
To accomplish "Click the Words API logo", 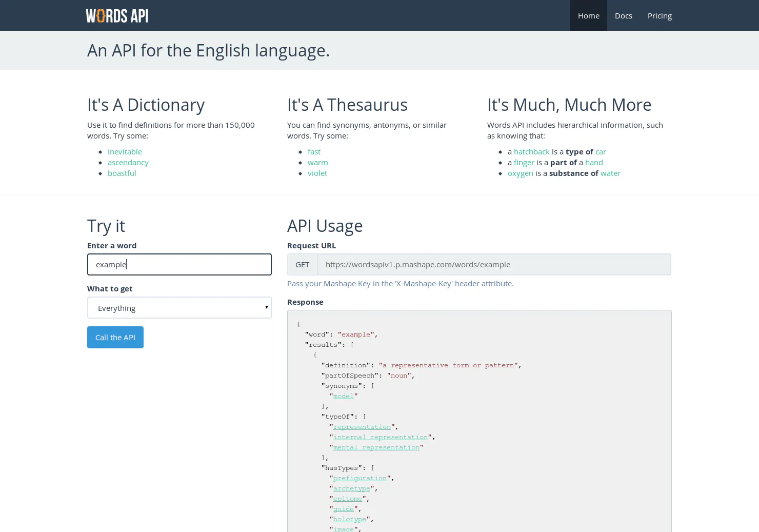I will pos(117,16).
